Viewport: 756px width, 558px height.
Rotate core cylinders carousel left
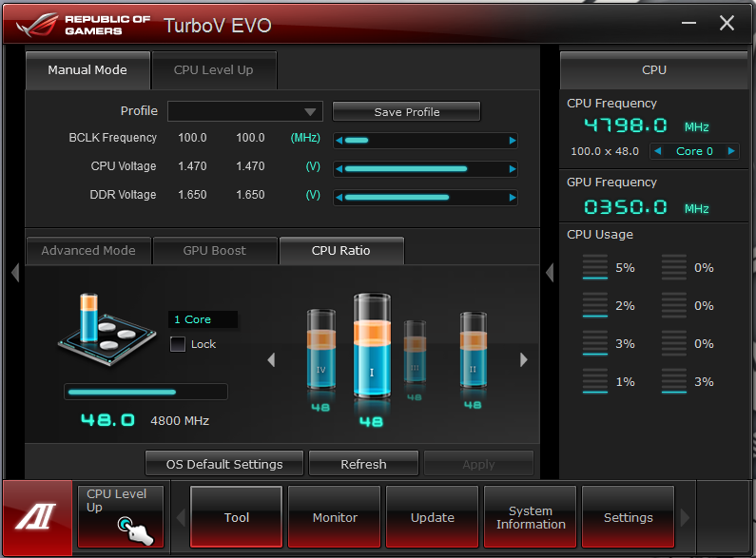tap(271, 359)
